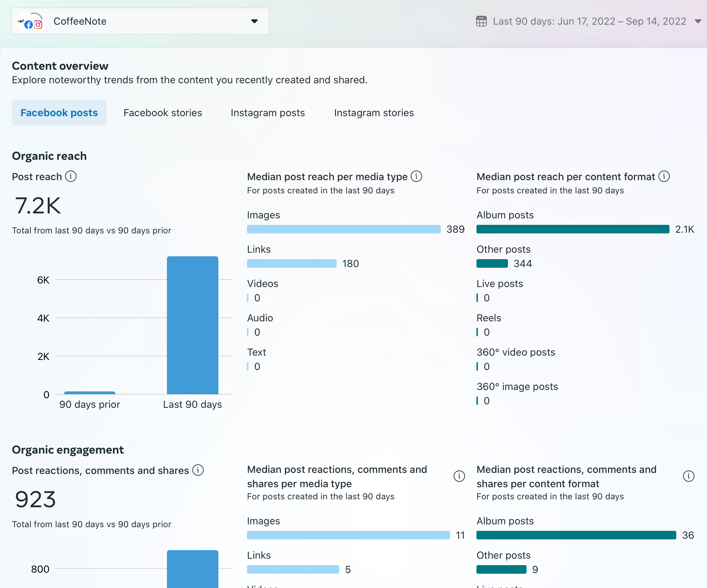Click the 360° video posts label

[x=516, y=352]
